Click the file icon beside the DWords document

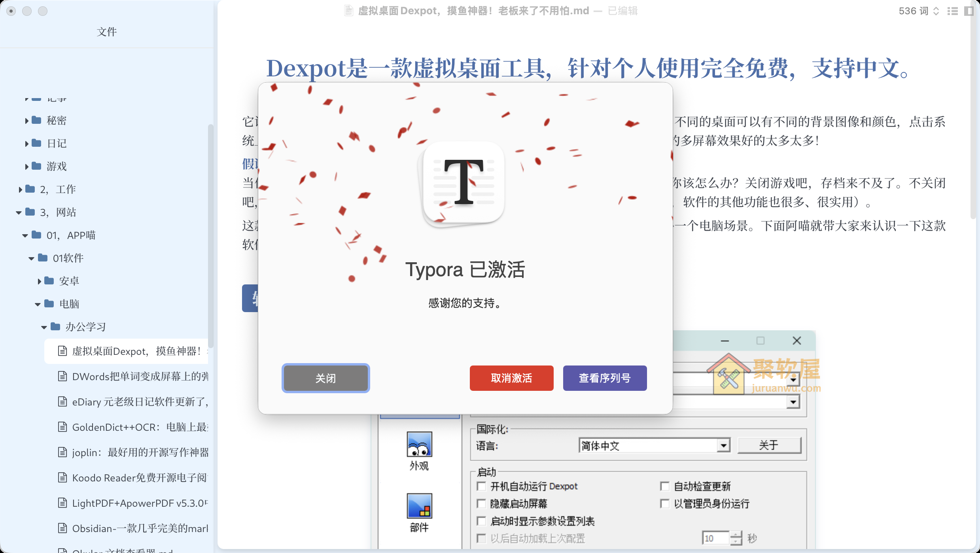pos(62,376)
